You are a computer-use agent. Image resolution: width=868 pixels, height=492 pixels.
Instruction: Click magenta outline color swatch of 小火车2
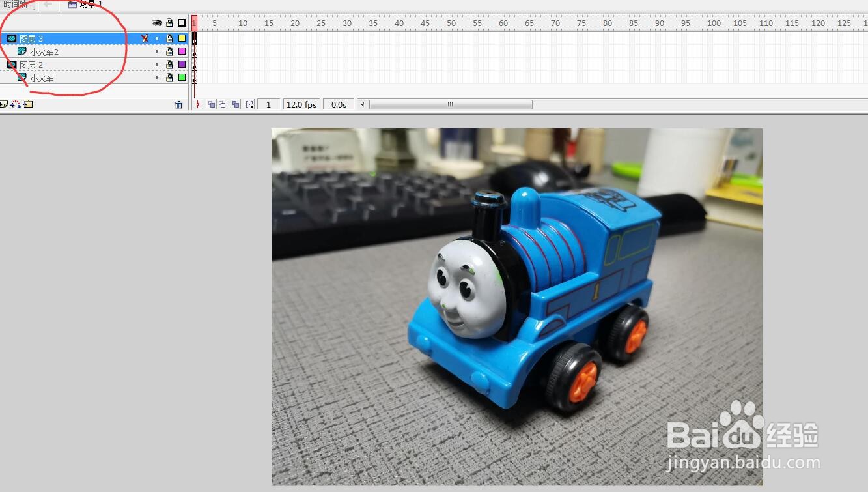pyautogui.click(x=182, y=51)
